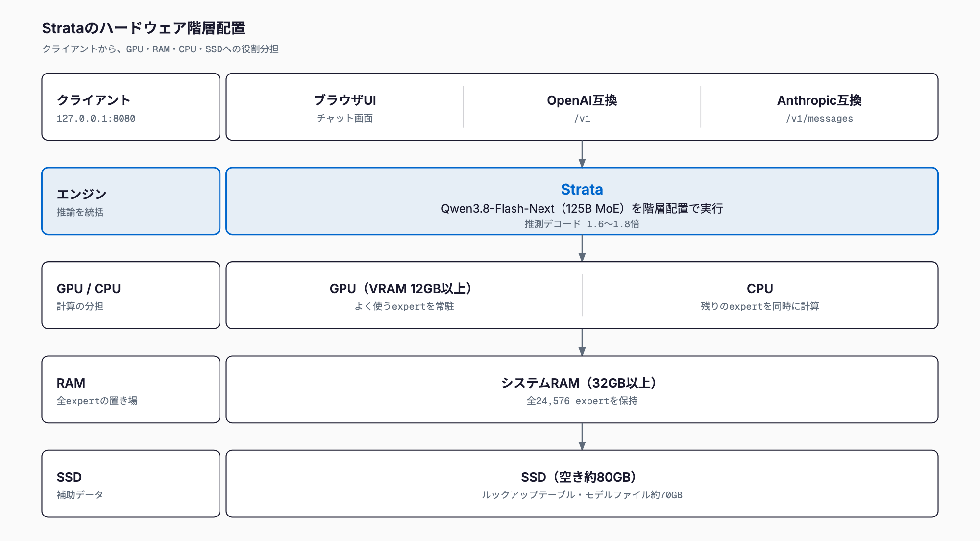Click the 'SSD' row label
Image resolution: width=980 pixels, height=541 pixels.
coord(69,477)
